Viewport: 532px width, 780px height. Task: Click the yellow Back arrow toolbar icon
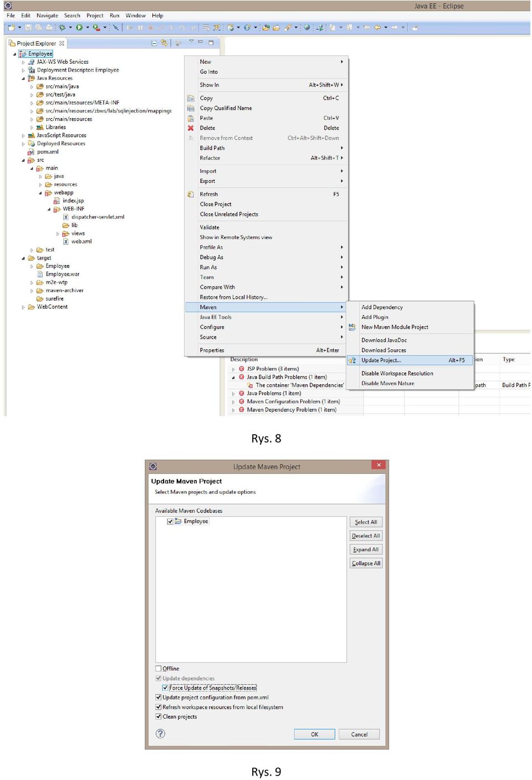[x=377, y=27]
